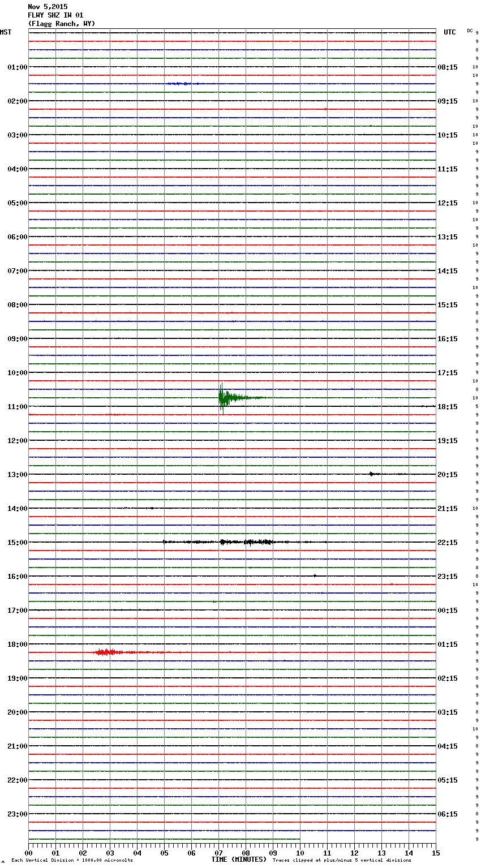Viewport: 481px width, 868px height.
Task: Click the 'Each Vertical Division = 1000.00 microvolts' footer note
Action: tap(72, 861)
